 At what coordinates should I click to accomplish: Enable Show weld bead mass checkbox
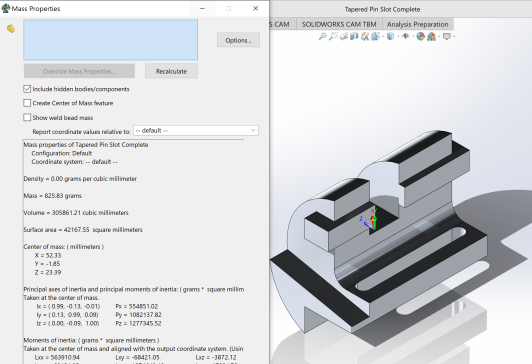point(27,117)
